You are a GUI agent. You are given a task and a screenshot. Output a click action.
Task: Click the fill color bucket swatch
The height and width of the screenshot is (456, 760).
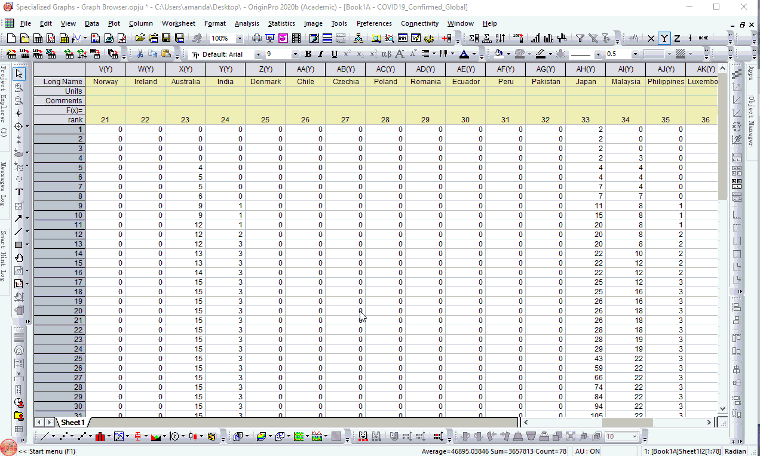pyautogui.click(x=499, y=54)
